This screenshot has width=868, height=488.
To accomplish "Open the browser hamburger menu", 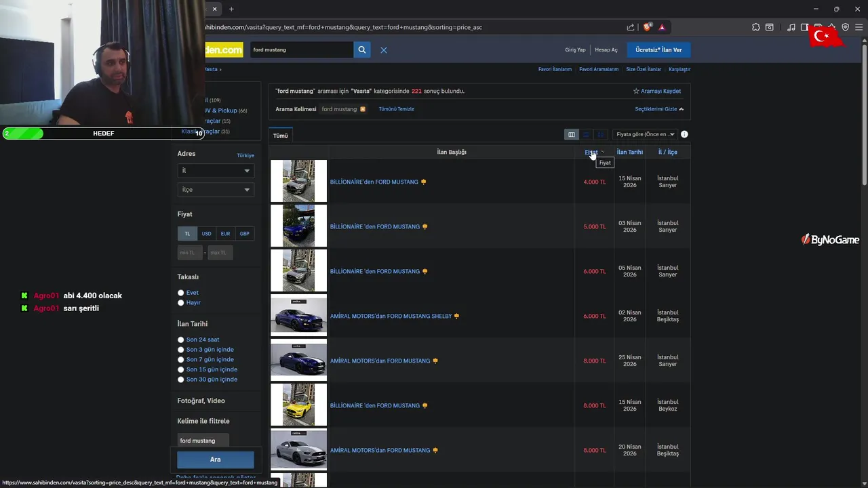I will pos(859,27).
